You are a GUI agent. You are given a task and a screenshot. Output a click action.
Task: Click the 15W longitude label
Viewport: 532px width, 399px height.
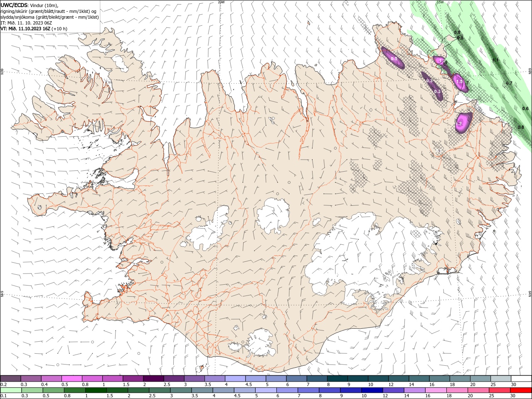point(440,2)
